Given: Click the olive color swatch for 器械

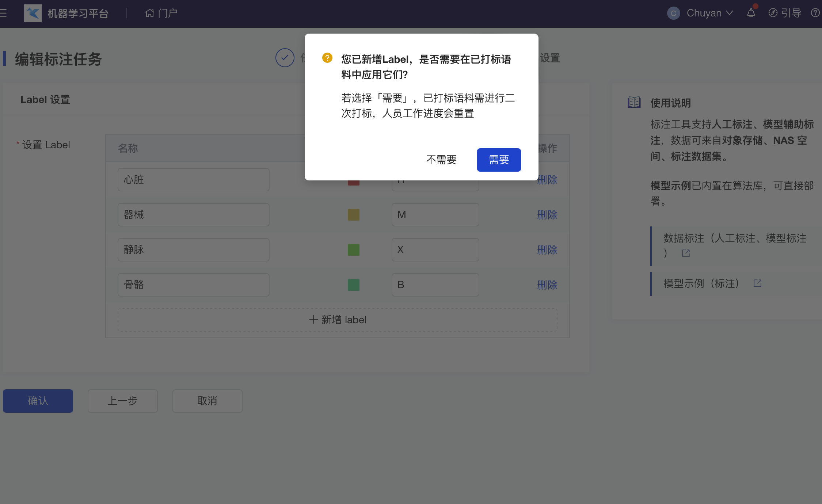Looking at the screenshot, I should 353,215.
